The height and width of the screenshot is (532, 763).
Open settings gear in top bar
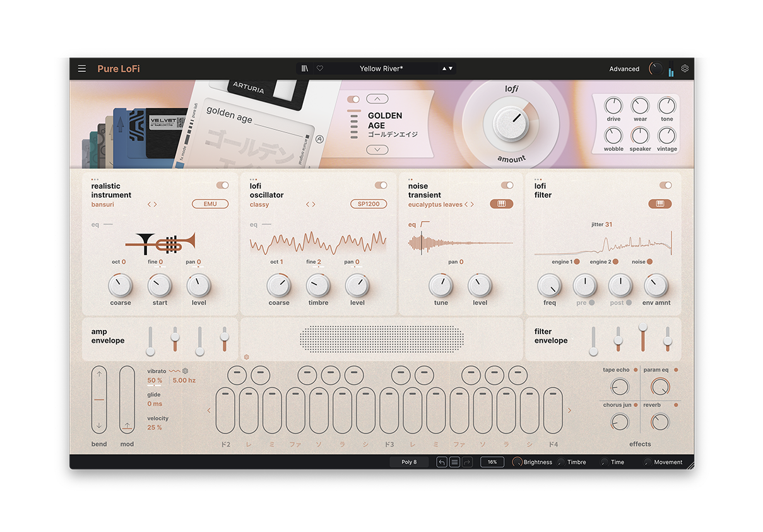685,69
